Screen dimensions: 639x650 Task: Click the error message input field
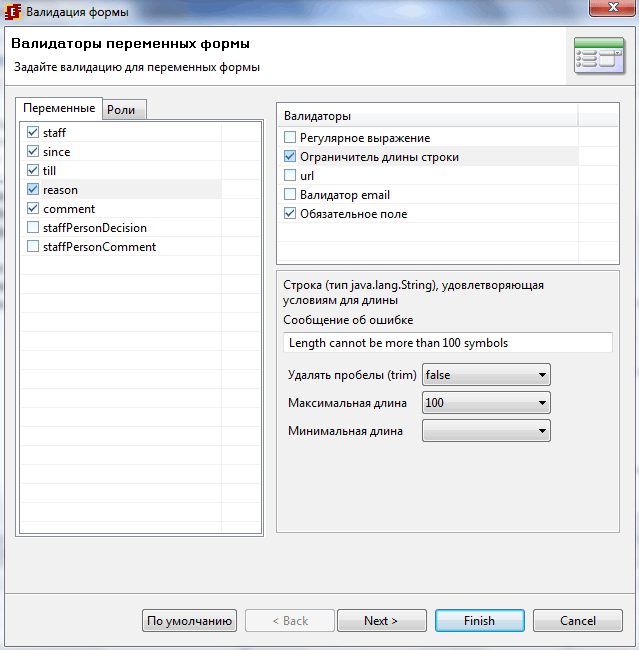point(448,343)
